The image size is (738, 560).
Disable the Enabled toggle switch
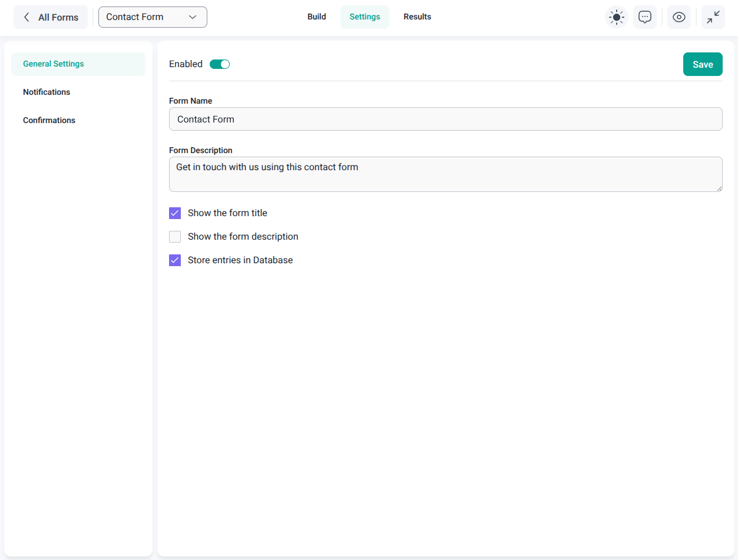coord(219,64)
